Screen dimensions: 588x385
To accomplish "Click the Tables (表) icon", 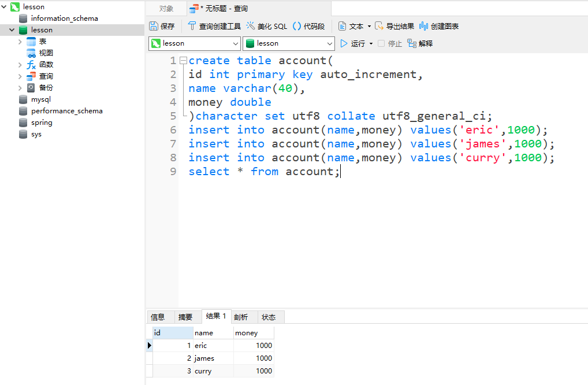I will [x=31, y=42].
